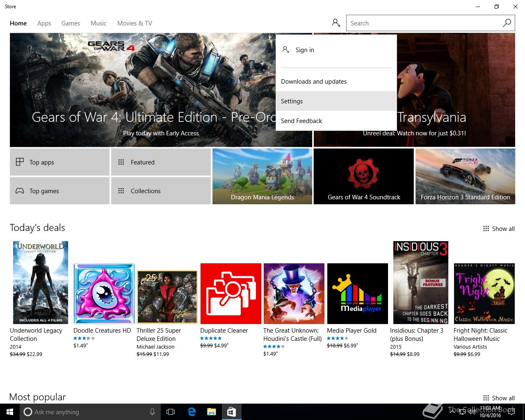Open The Great Unknown Houdini's Castle icon
The height and width of the screenshot is (420, 525).
click(x=294, y=294)
